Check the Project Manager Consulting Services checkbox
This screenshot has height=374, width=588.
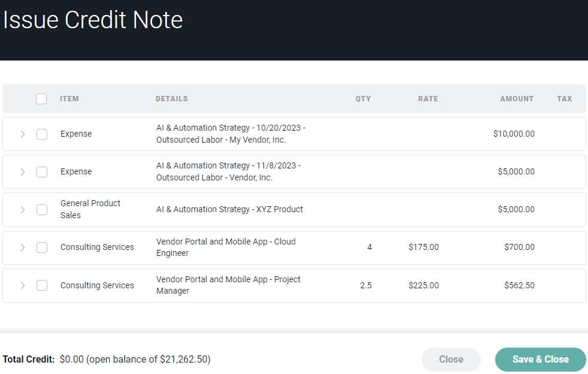point(42,285)
